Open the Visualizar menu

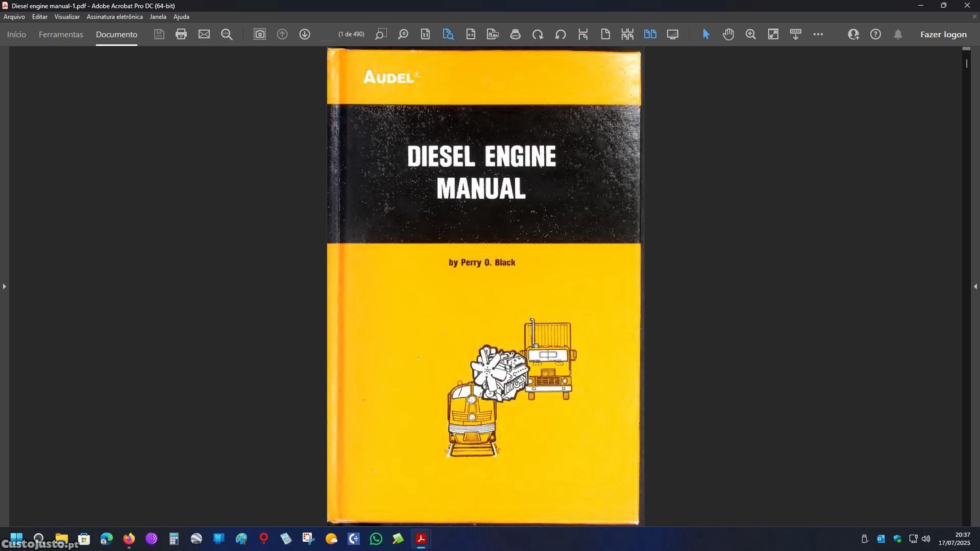pyautogui.click(x=67, y=17)
